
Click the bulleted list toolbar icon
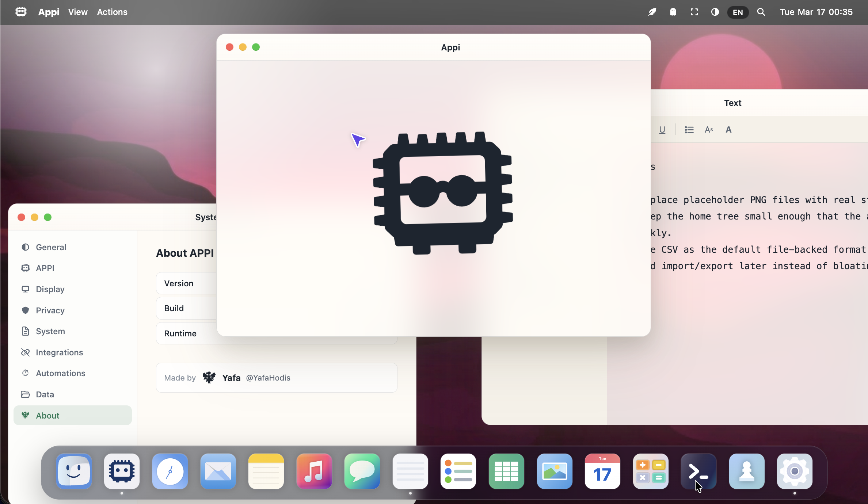(x=689, y=130)
